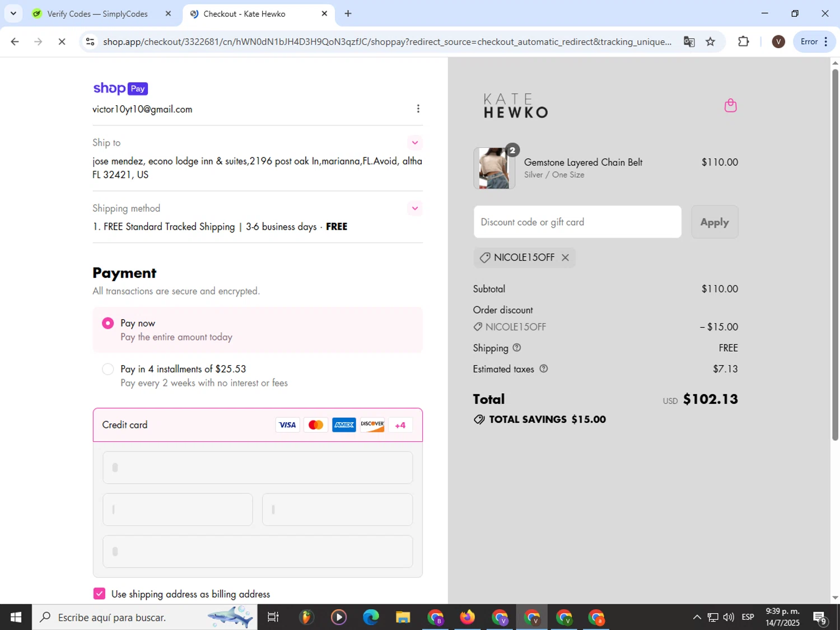
Task: Open the tab search dropdown
Action: tap(13, 13)
